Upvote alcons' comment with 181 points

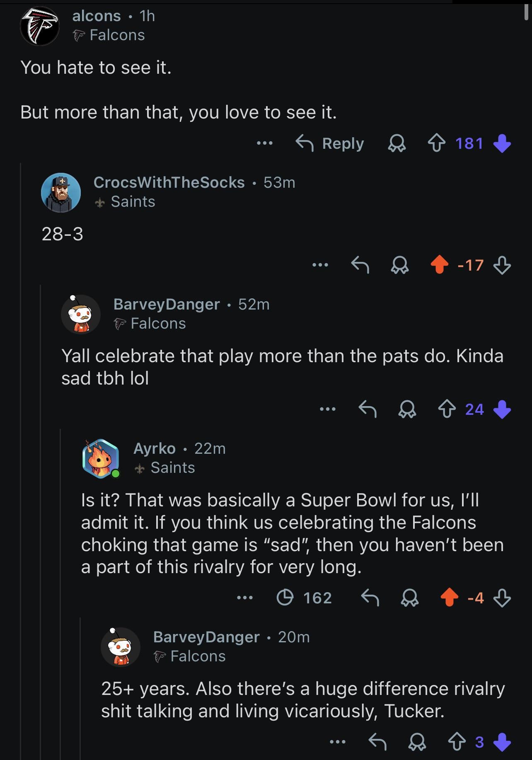tap(436, 143)
